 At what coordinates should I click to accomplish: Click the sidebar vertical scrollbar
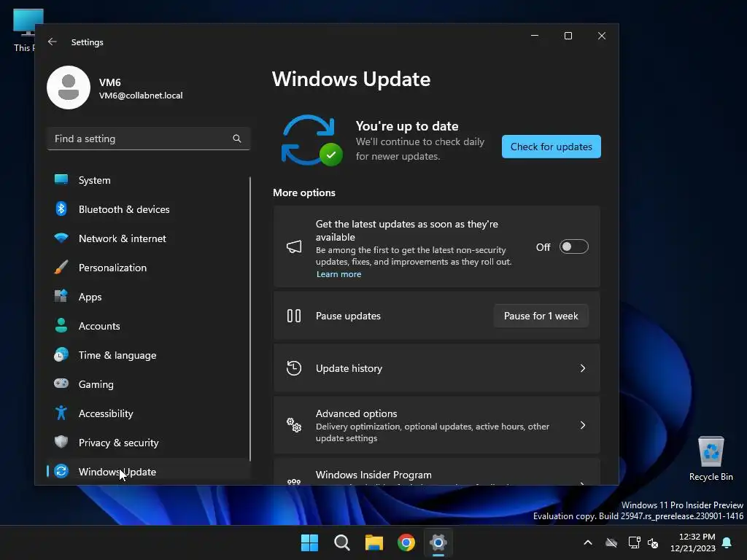249,318
